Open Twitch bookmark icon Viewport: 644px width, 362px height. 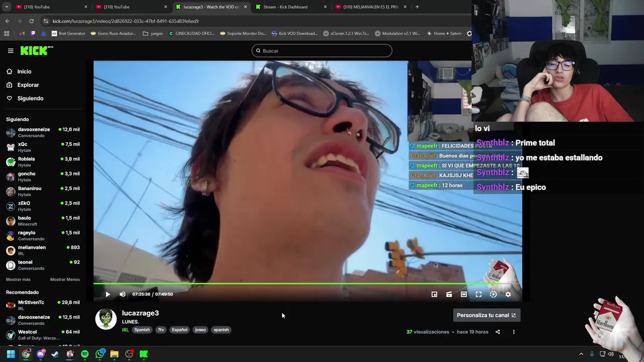point(33,34)
